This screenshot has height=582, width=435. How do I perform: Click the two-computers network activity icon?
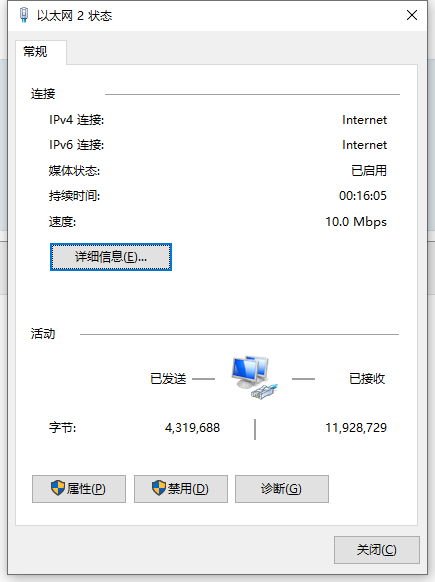pos(255,377)
